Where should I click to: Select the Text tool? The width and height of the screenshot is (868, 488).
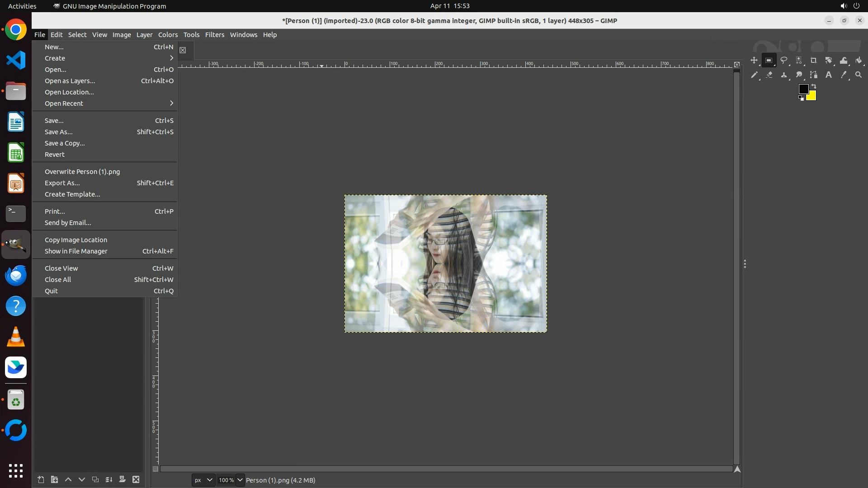pyautogui.click(x=829, y=75)
